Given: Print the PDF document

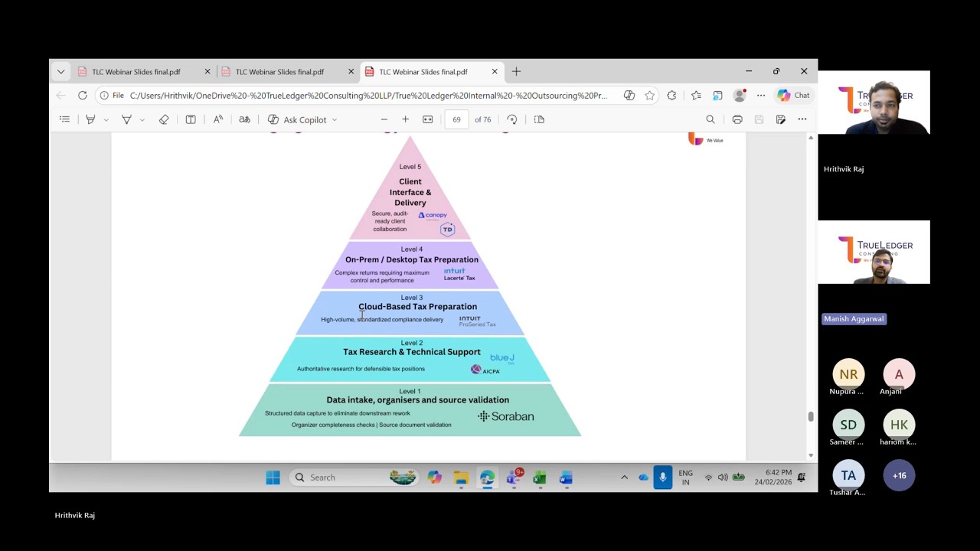Looking at the screenshot, I should click(x=737, y=119).
